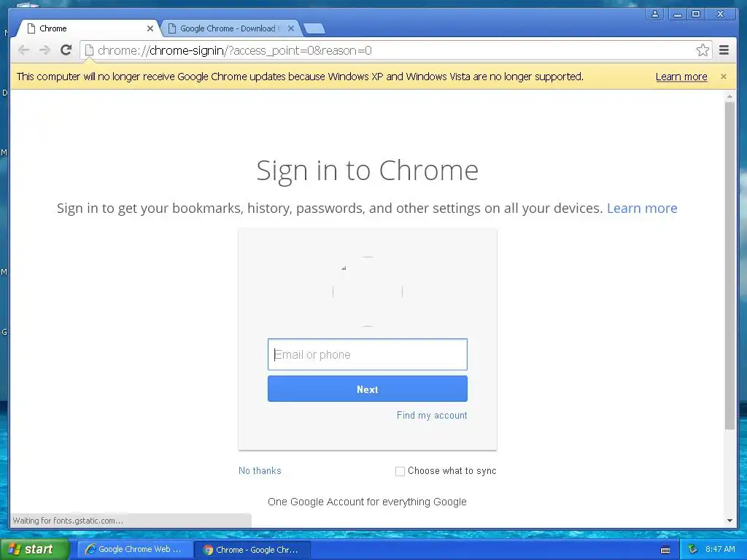This screenshot has width=747, height=560.
Task: Switch to the Chrome - Google Chrome taskbar item
Action: click(253, 550)
